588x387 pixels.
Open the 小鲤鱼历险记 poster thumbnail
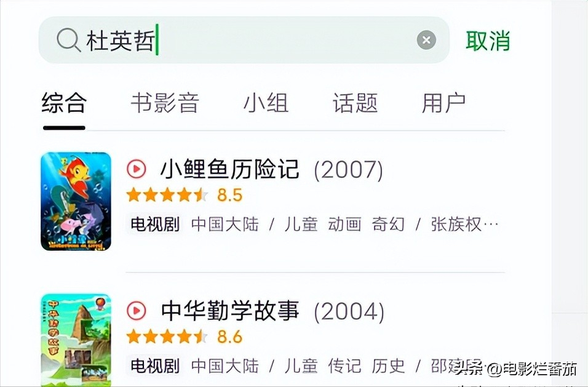76,201
